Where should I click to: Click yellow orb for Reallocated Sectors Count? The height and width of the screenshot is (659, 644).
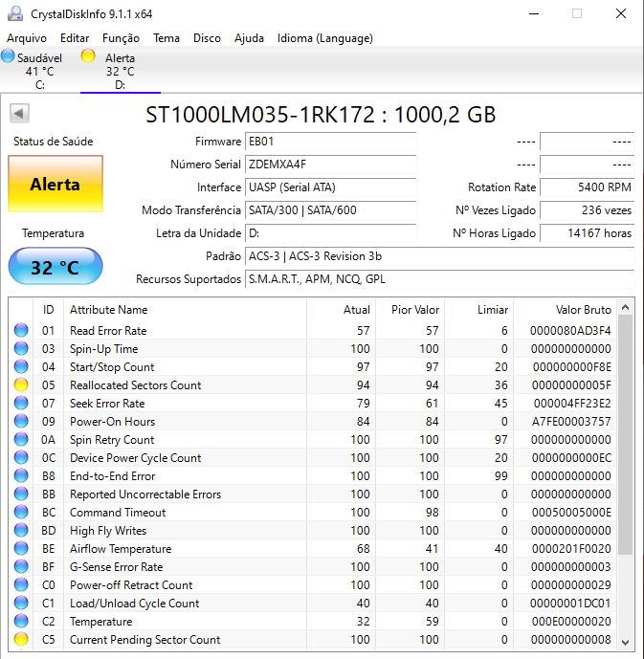(x=21, y=384)
